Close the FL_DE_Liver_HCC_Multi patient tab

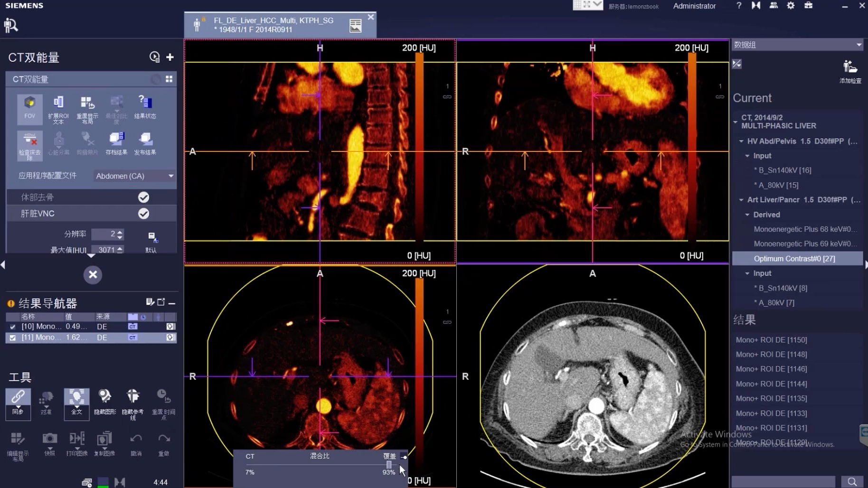coord(371,17)
